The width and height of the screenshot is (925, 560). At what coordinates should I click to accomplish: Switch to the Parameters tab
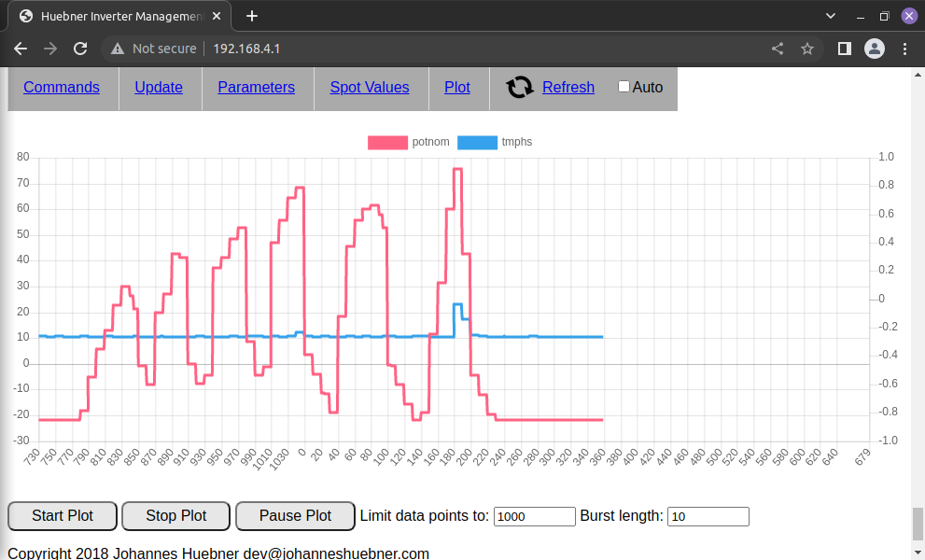pos(256,88)
